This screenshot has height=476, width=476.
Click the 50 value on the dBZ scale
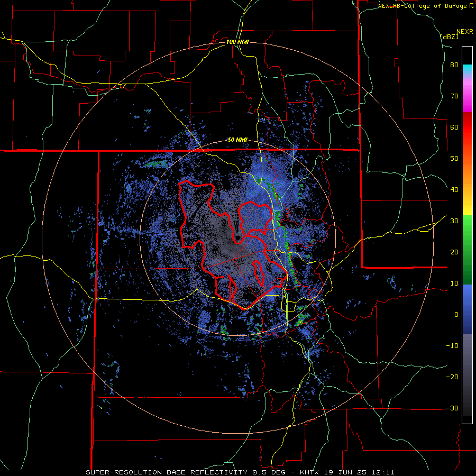454,159
